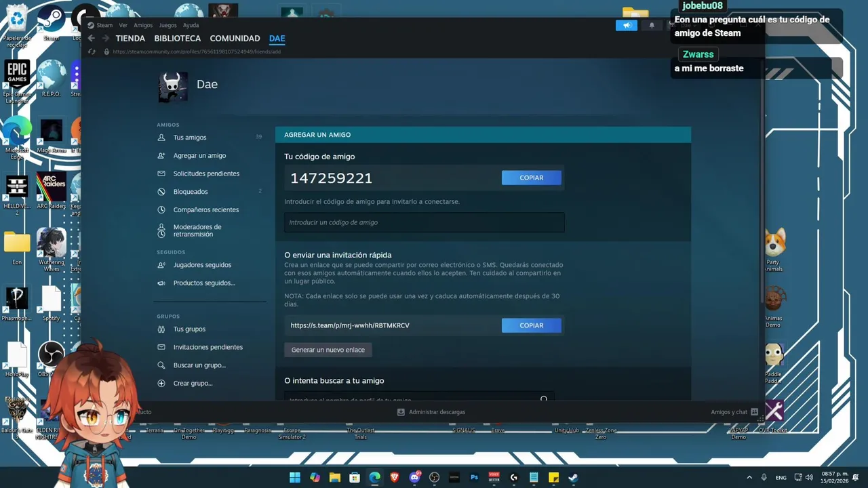Viewport: 868px width, 488px height.
Task: Open Papelera de reciclaje on desktop
Action: (17, 25)
